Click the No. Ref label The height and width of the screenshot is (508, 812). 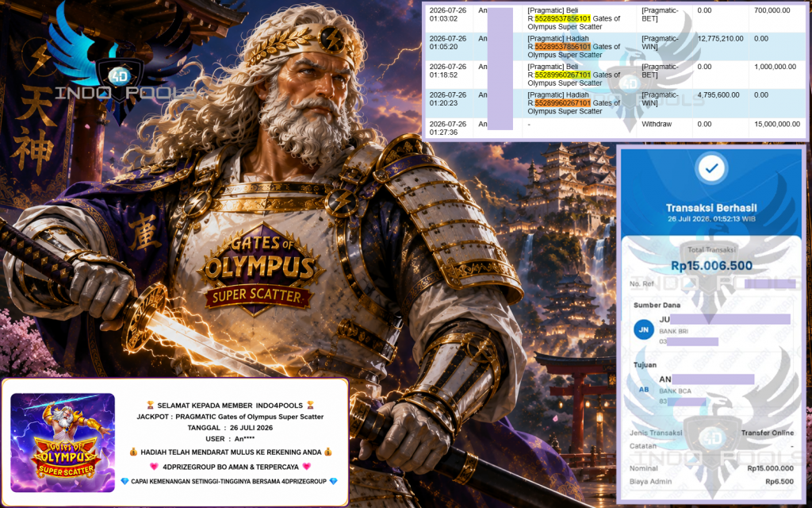pyautogui.click(x=642, y=284)
